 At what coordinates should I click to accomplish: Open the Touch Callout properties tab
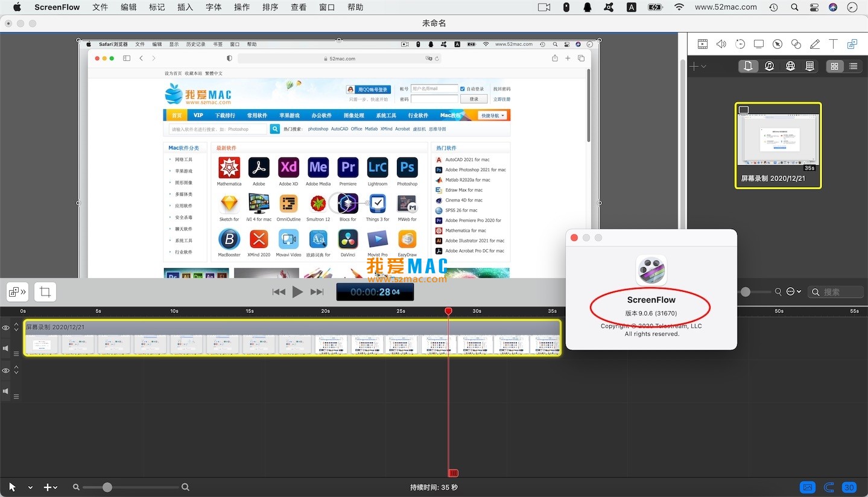point(796,44)
